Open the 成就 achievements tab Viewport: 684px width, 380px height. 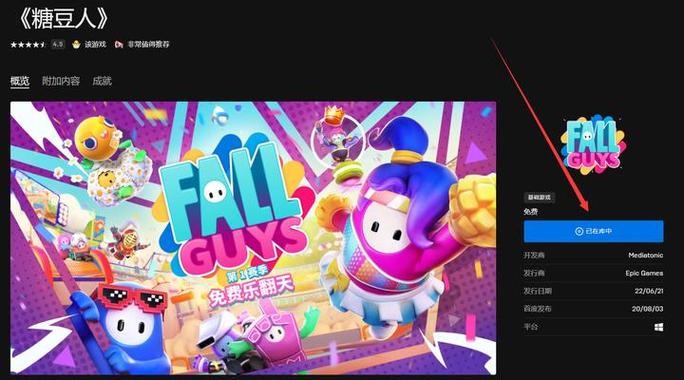[102, 81]
